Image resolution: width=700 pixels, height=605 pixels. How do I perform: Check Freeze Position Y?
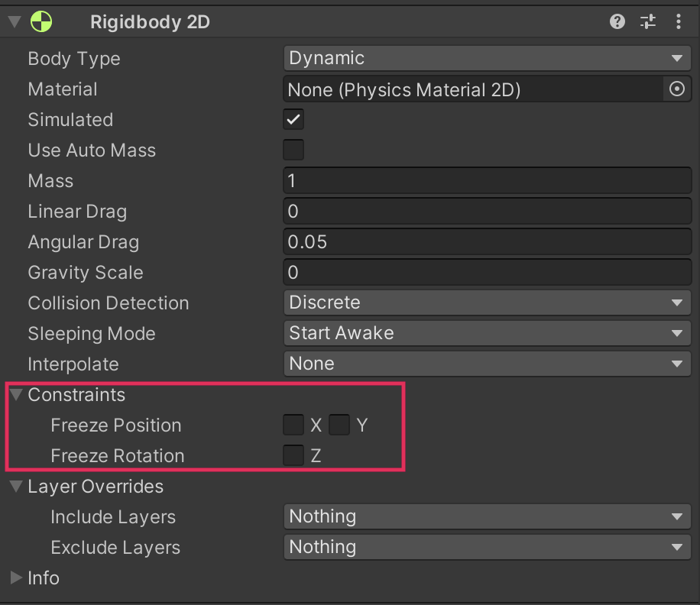339,425
